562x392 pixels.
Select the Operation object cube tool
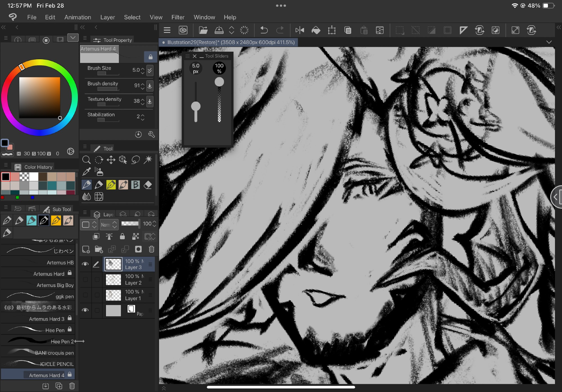click(123, 160)
